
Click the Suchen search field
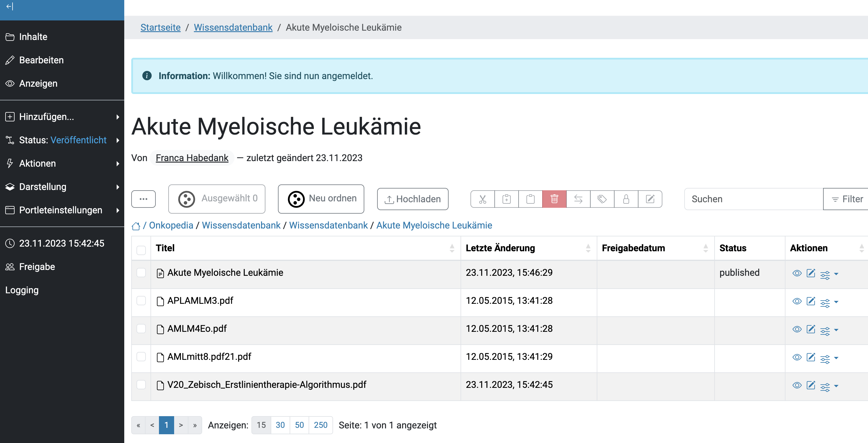coord(753,199)
